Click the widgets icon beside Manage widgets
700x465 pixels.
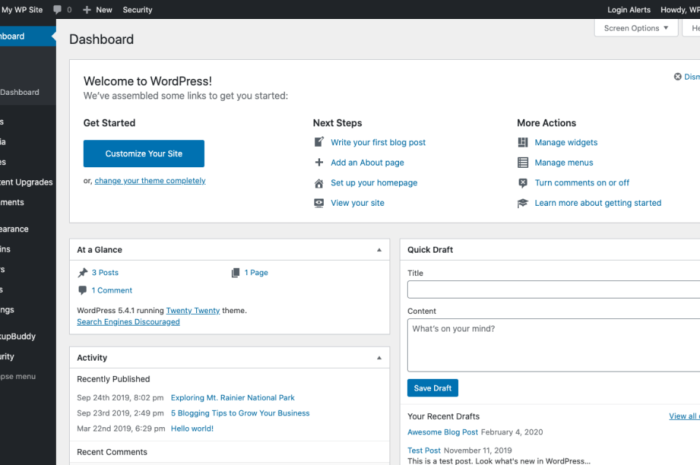coord(523,142)
